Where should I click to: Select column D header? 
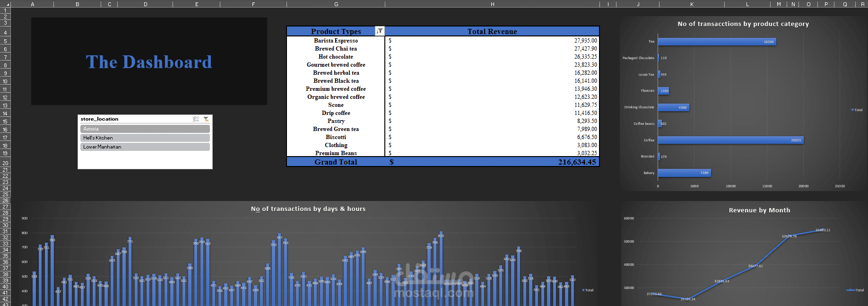[145, 4]
